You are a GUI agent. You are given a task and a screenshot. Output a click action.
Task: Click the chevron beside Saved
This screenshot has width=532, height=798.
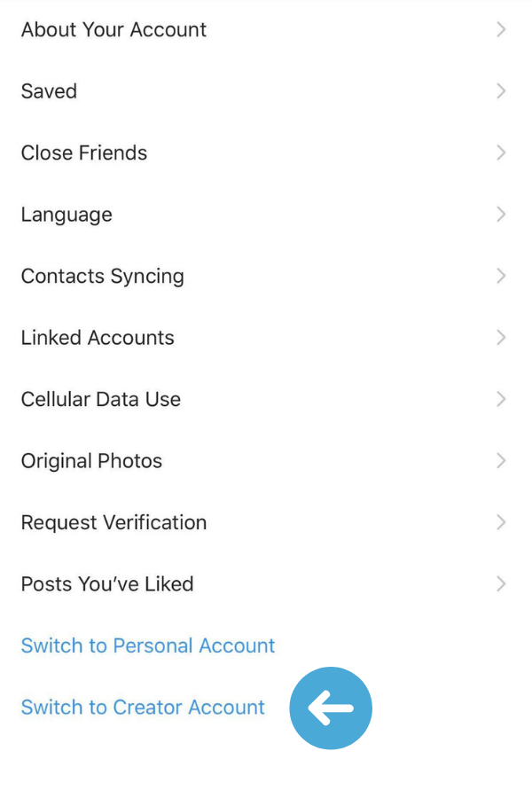[x=501, y=91]
